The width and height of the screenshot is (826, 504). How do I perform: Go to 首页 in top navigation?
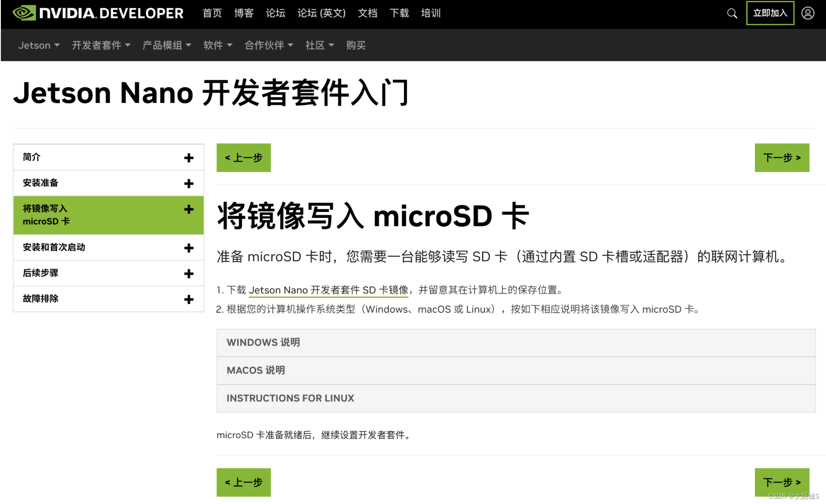[x=212, y=13]
